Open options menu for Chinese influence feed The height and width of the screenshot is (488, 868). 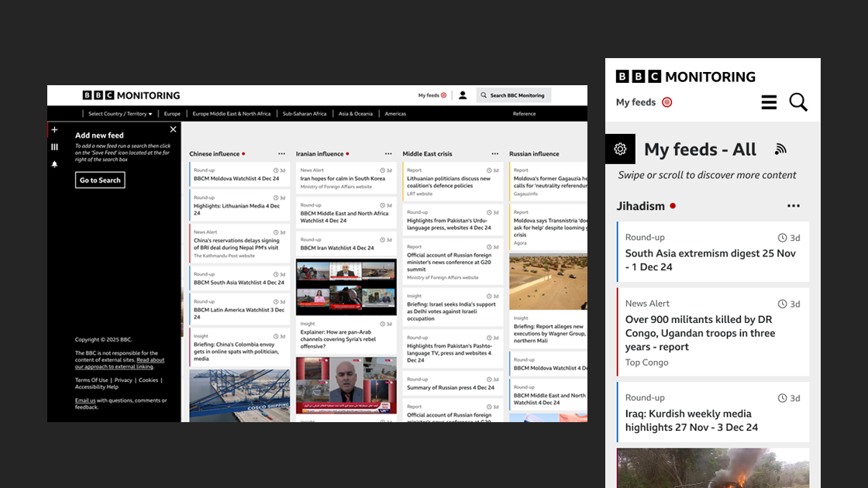[x=282, y=154]
